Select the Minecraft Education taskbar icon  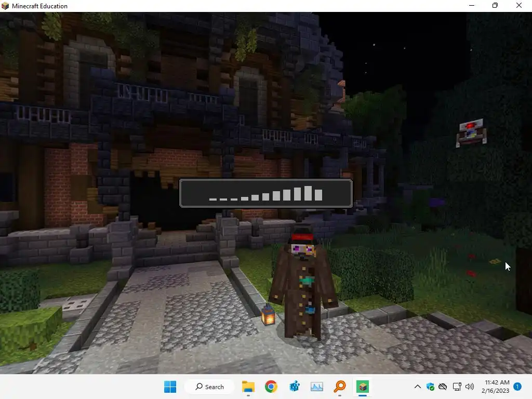362,387
